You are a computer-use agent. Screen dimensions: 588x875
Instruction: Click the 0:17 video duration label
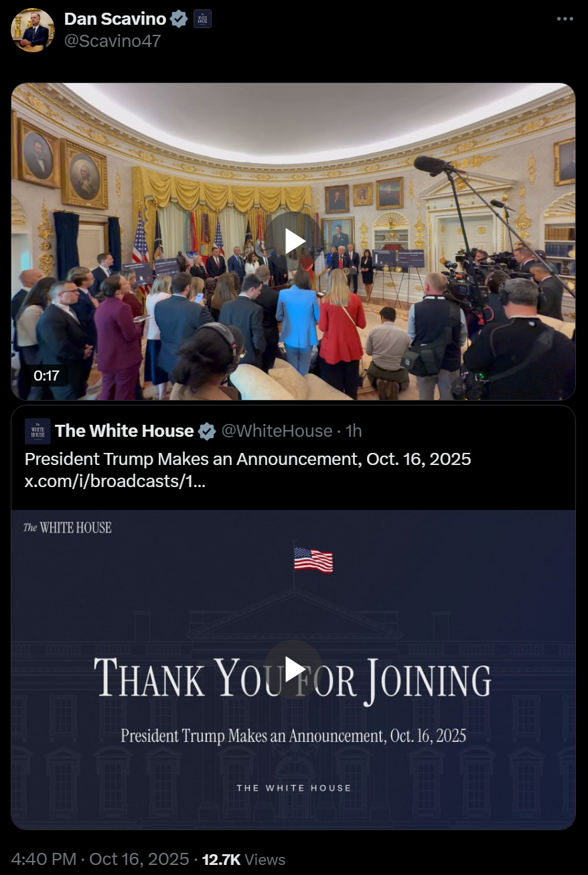pos(47,376)
